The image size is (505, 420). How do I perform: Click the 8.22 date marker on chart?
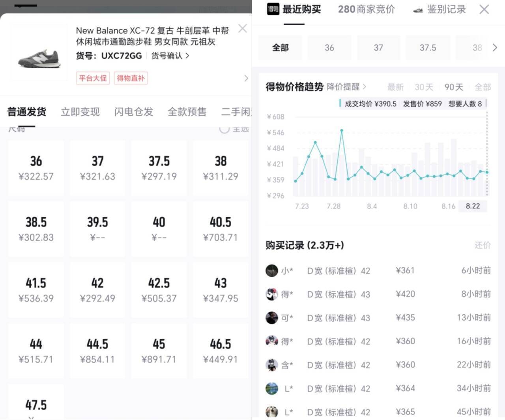473,206
